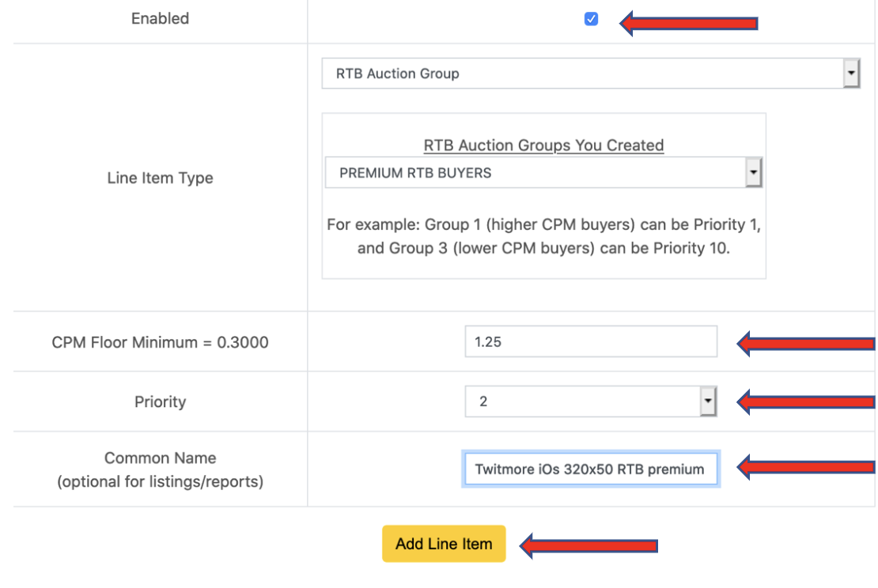
Task: Click the Enabled row label
Action: [x=160, y=19]
